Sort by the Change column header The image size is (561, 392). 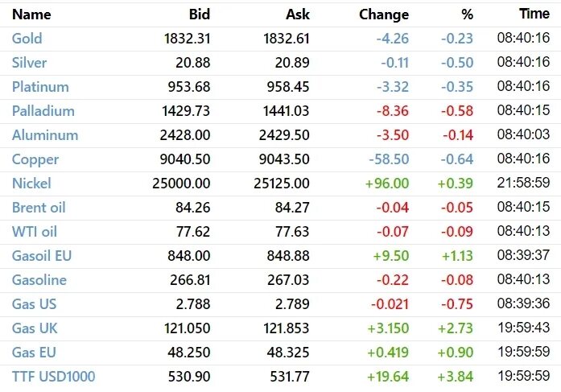(x=384, y=14)
